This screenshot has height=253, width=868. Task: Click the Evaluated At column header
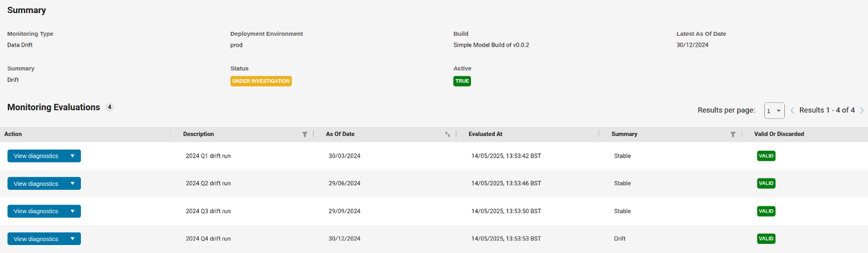tap(485, 134)
